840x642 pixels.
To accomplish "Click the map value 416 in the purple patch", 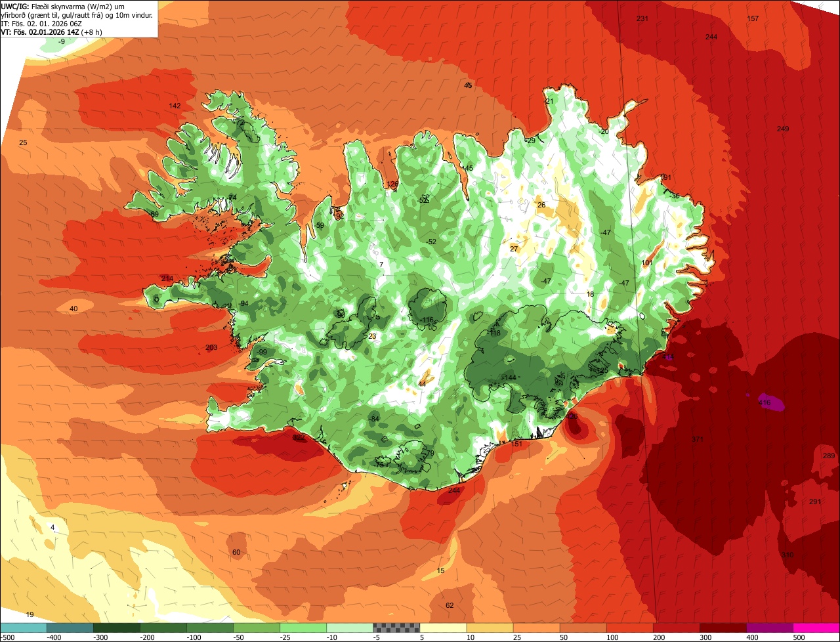I will pos(765,402).
